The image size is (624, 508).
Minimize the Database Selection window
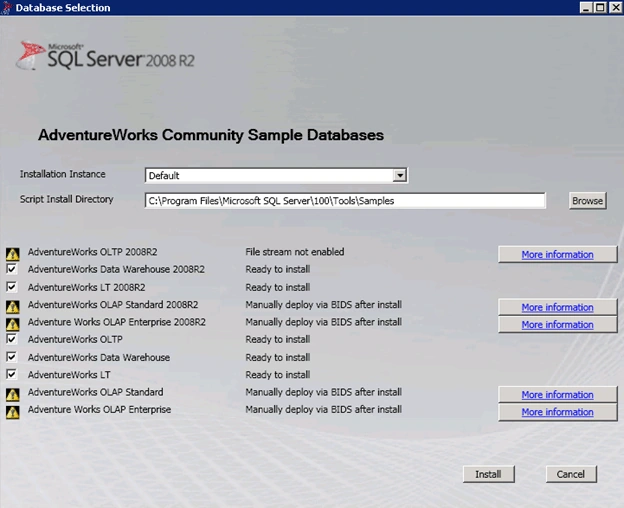click(x=585, y=7)
